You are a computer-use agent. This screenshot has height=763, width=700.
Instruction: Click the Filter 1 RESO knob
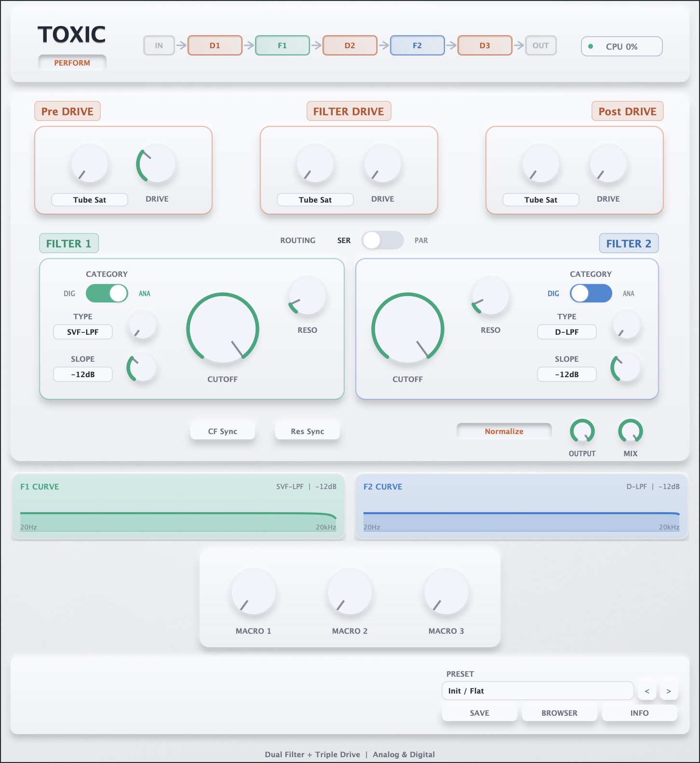click(x=308, y=295)
